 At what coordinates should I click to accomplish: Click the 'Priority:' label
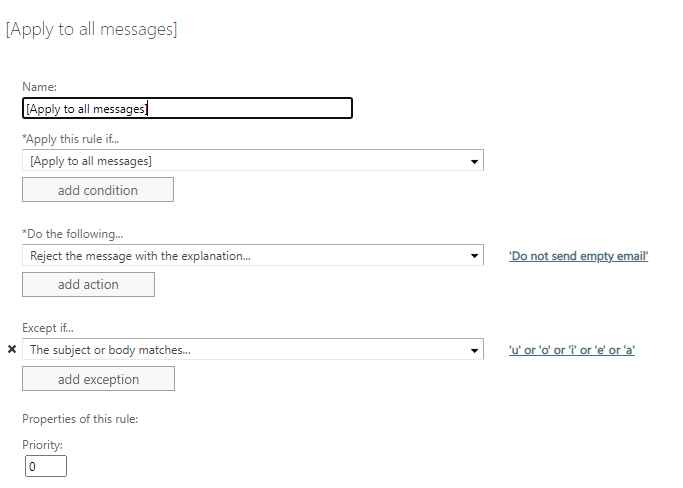(42, 445)
